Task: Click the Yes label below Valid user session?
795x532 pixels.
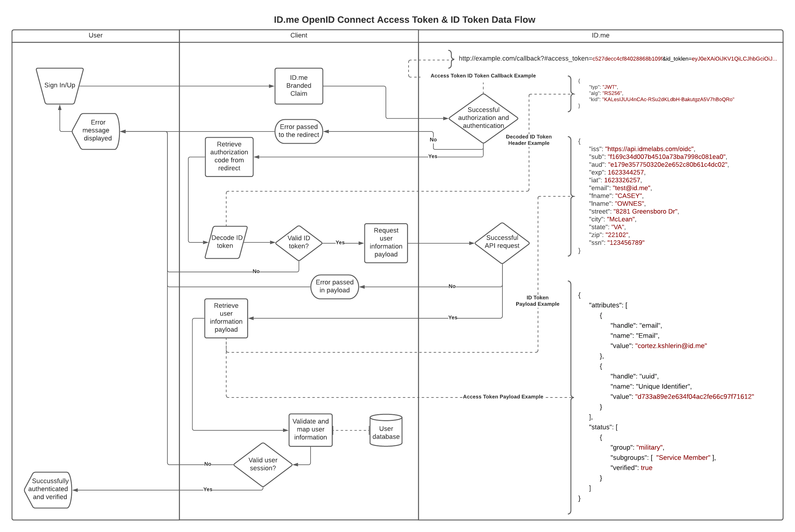Action: (208, 490)
